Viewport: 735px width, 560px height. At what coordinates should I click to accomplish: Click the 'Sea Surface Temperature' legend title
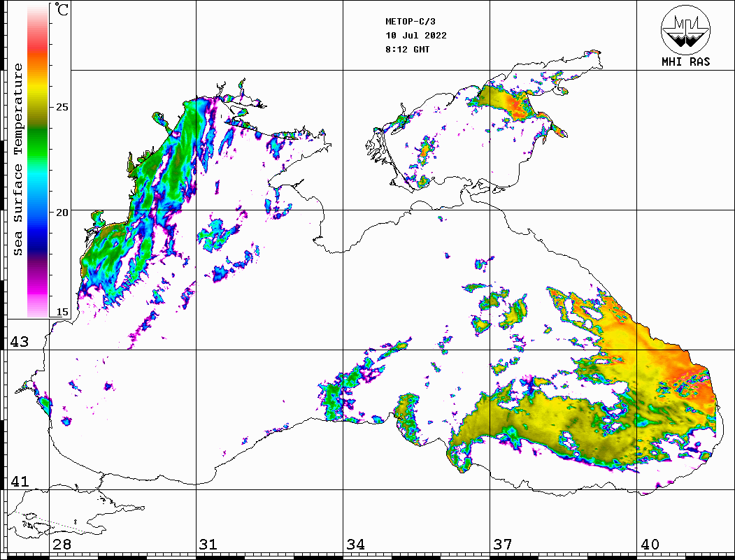tap(17, 159)
